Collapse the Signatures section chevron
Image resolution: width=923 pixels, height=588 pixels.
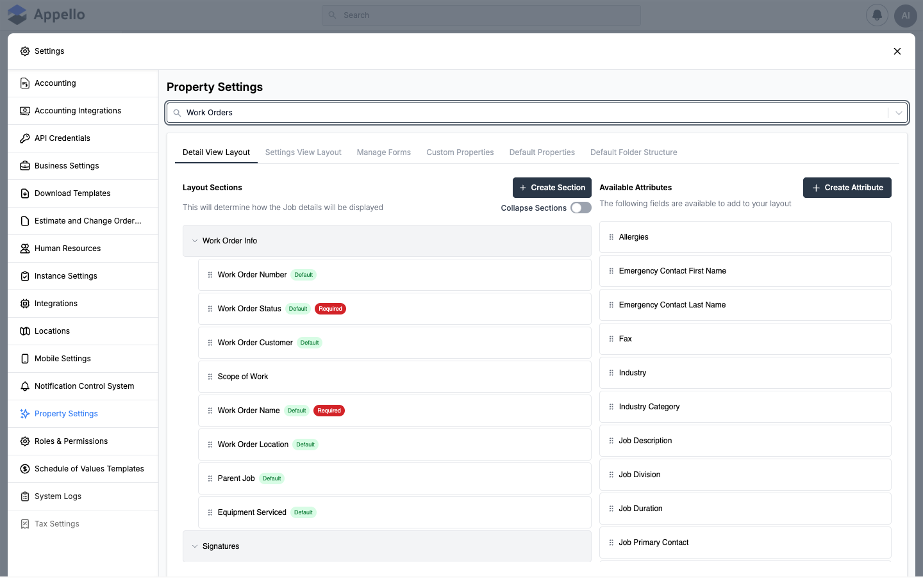195,546
